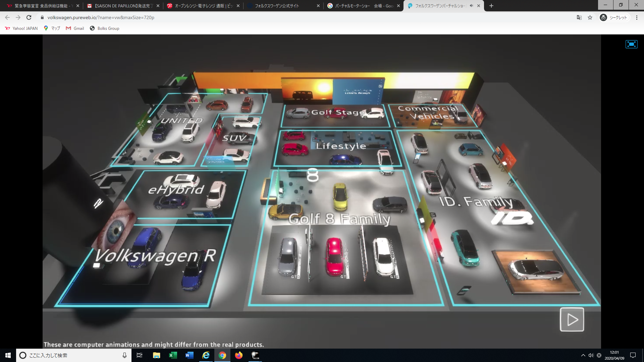644x362 pixels.
Task: Open the Yahoo! JAPAN bookmark
Action: pos(21,28)
